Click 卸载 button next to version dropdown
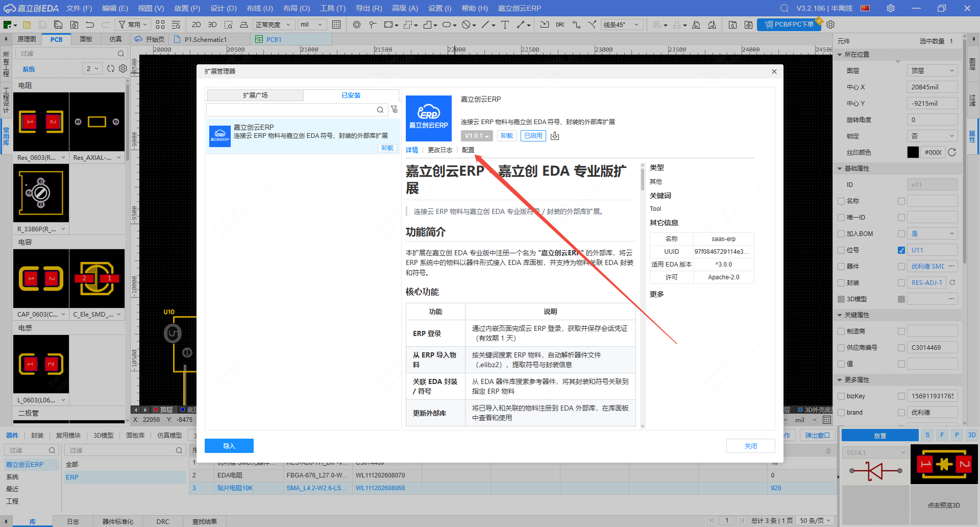This screenshot has height=527, width=980. tap(507, 136)
